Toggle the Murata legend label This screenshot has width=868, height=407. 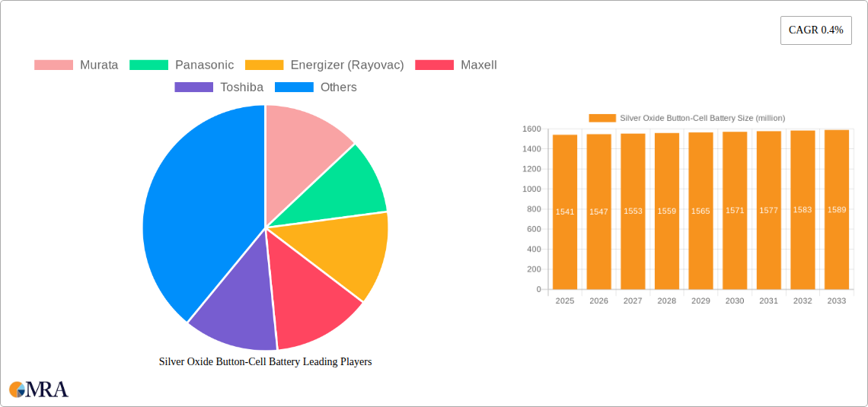coord(99,65)
